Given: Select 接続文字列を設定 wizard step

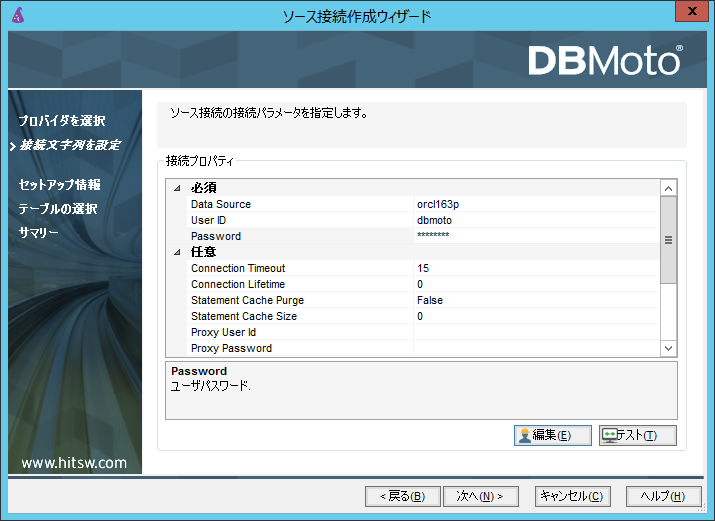Looking at the screenshot, I should coord(70,145).
